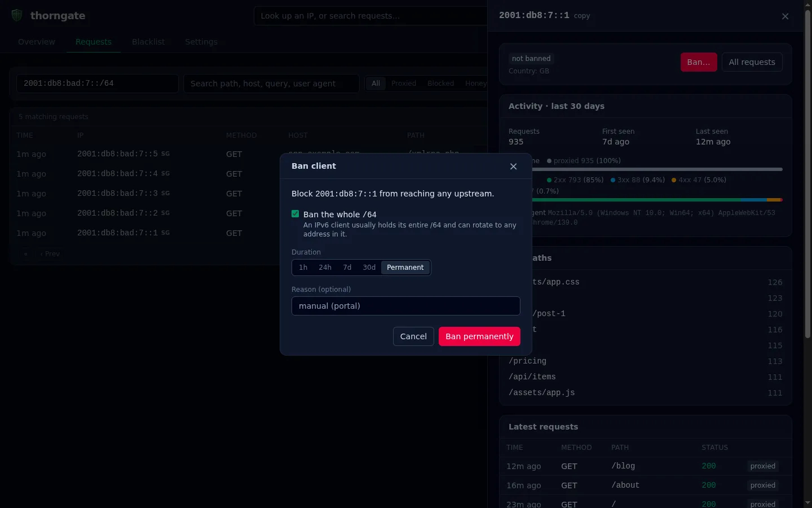Go to the Settings tab

tap(201, 42)
